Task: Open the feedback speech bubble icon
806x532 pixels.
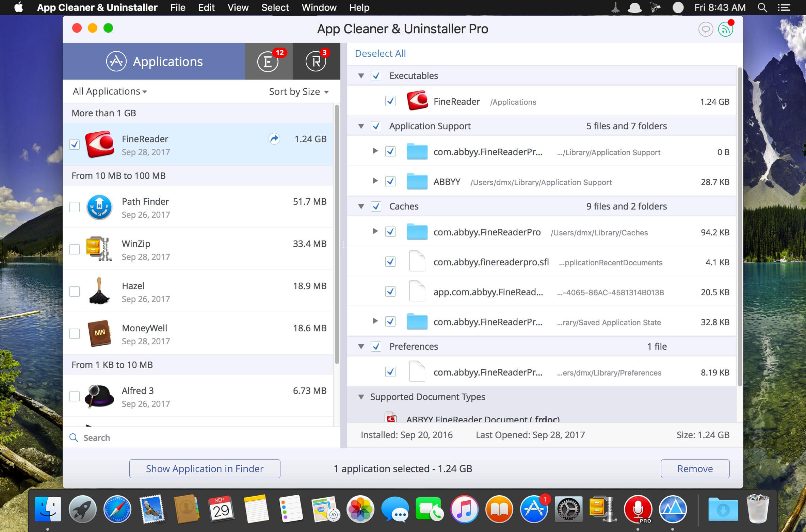Action: tap(706, 29)
